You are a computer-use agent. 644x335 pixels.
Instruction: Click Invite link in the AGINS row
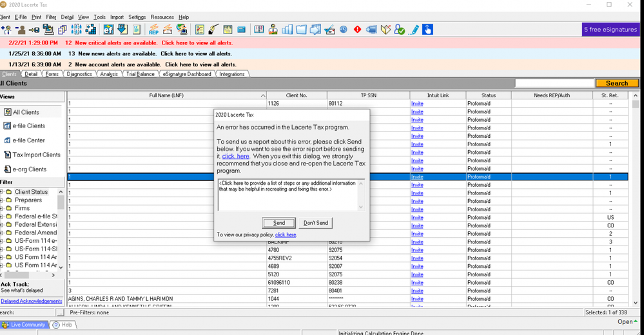click(x=417, y=300)
